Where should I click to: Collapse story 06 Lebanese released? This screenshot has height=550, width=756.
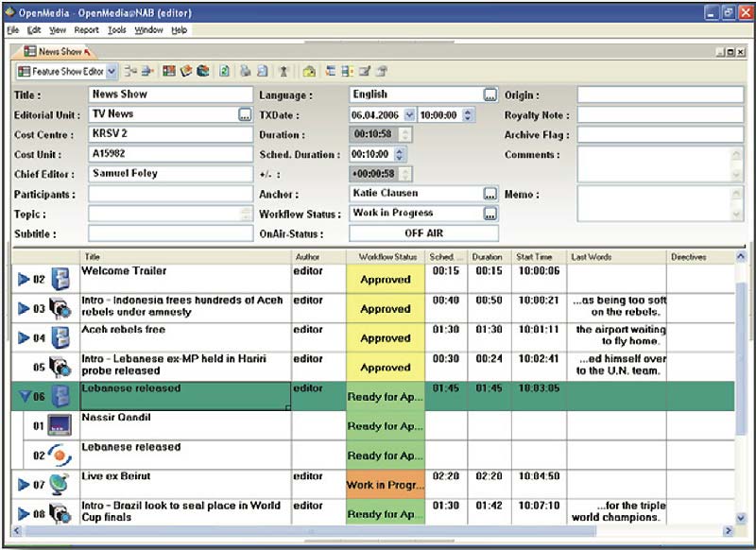[x=25, y=397]
